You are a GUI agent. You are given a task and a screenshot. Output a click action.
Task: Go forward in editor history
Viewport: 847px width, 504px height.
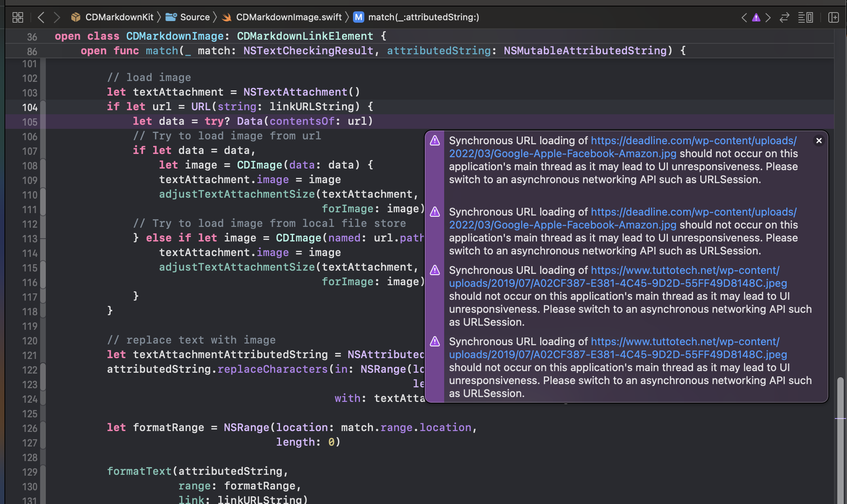57,17
